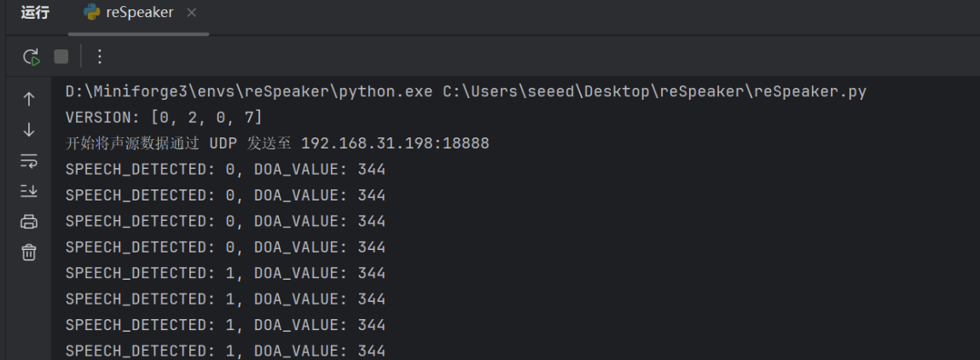Close the reSpeaker run tab
This screenshot has height=360, width=980.
[x=191, y=13]
